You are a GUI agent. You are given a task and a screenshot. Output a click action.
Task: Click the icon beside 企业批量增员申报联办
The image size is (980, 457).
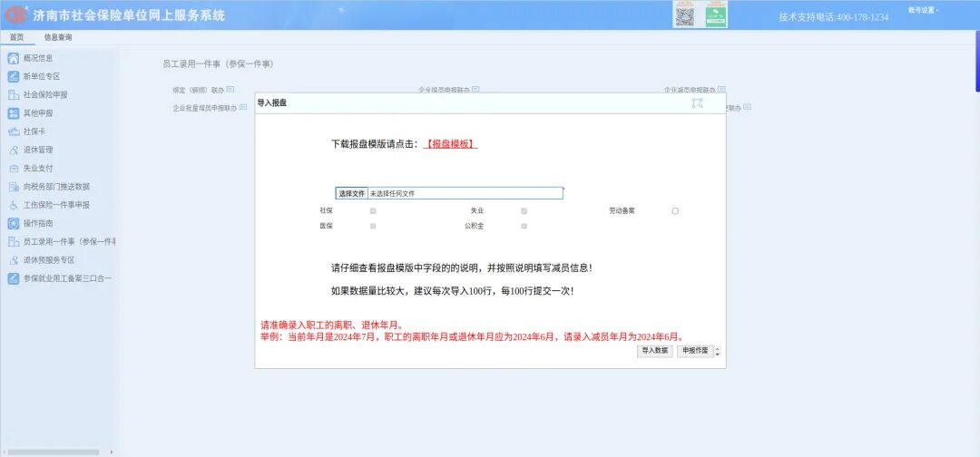(x=242, y=107)
